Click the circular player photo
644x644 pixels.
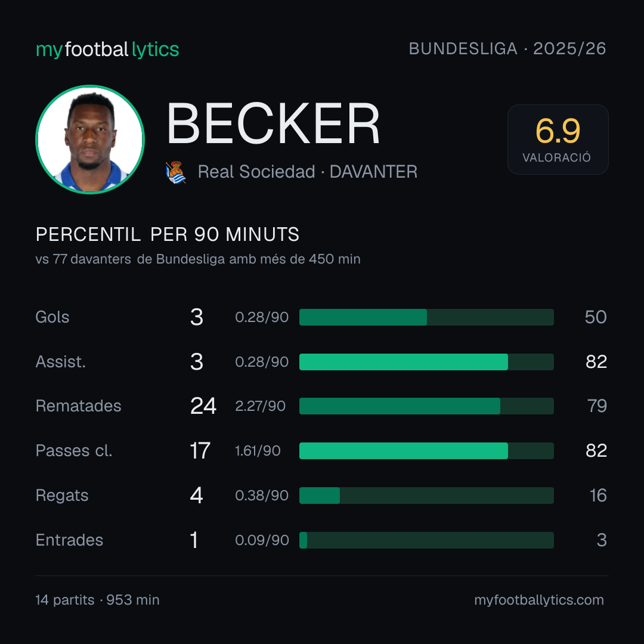click(90, 139)
